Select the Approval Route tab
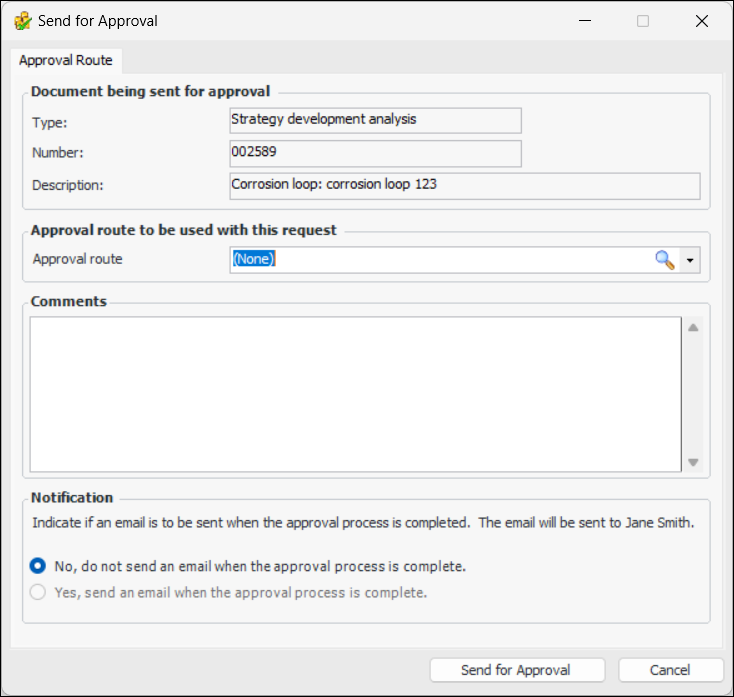 (x=66, y=60)
